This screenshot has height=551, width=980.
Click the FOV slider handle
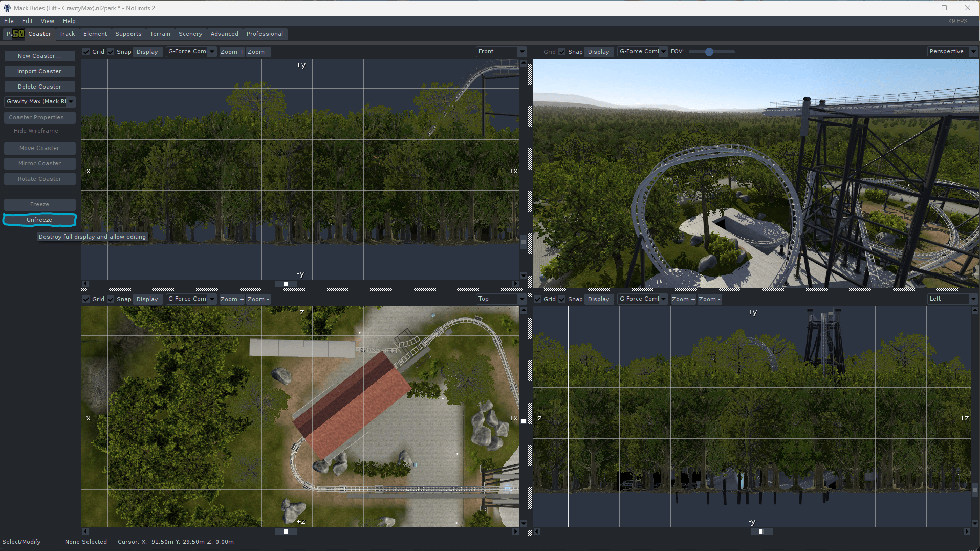709,52
